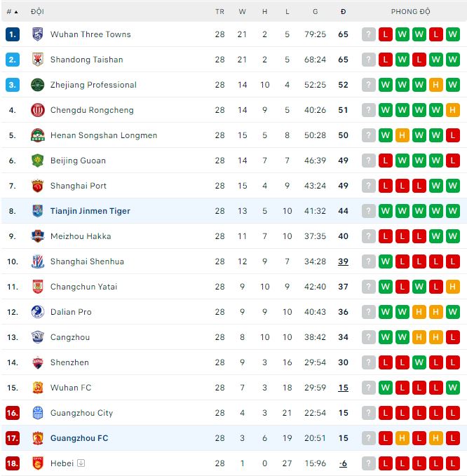467x476 pixels.
Task: Select the PHONG ĐỘ form column header
Action: 410,12
